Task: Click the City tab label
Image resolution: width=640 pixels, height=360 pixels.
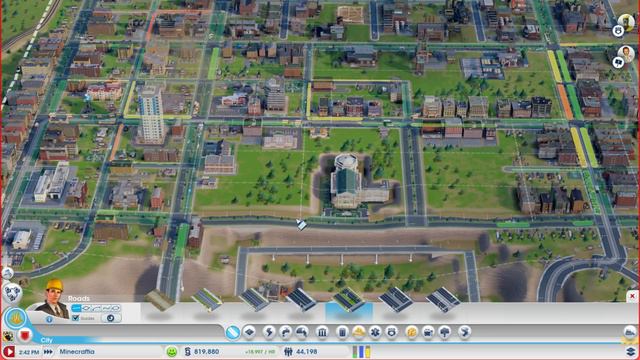Action: [47, 340]
